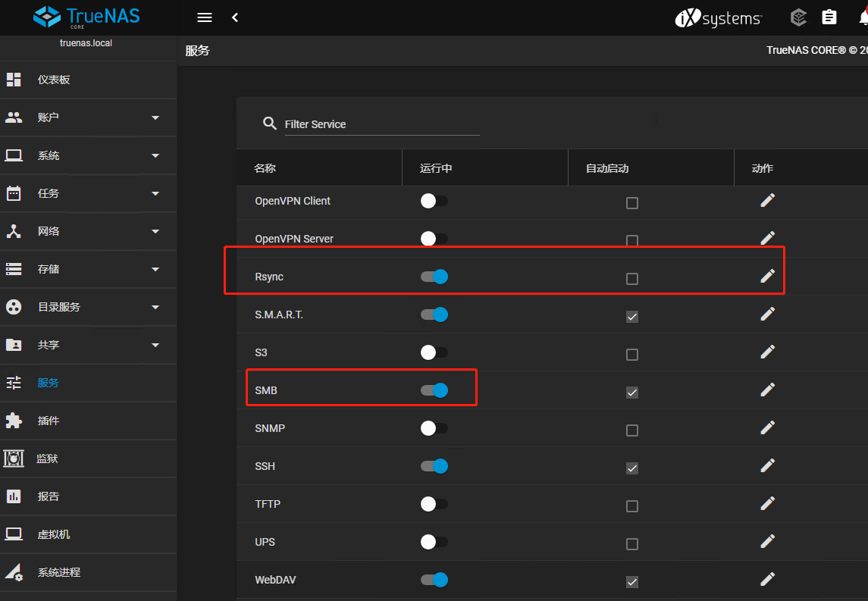Open the clipboard task manager icon

point(829,17)
